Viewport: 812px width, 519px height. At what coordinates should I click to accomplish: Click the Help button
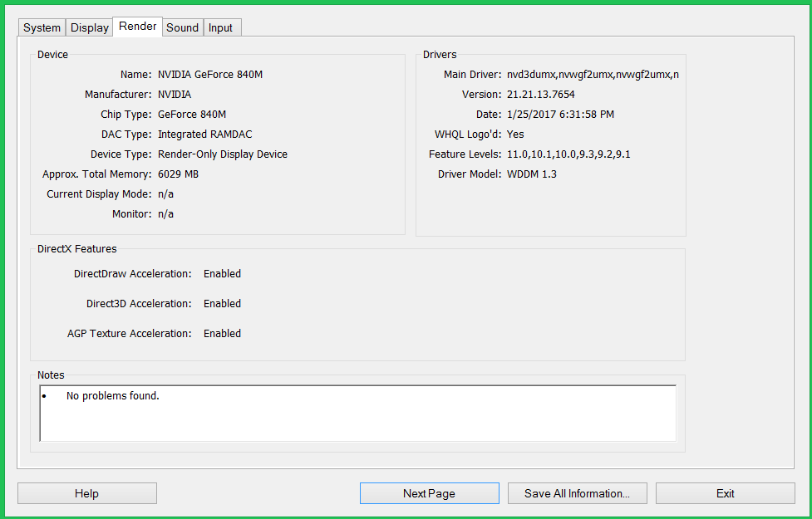pyautogui.click(x=86, y=493)
